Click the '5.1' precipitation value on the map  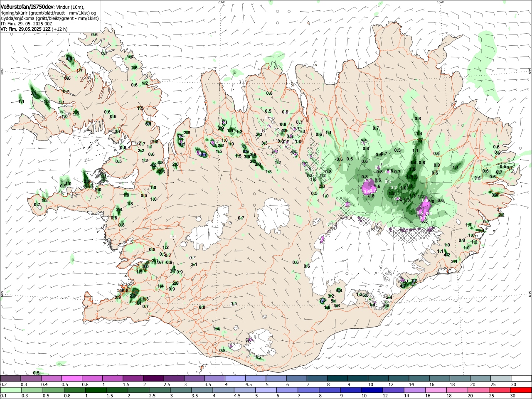[333, 301]
